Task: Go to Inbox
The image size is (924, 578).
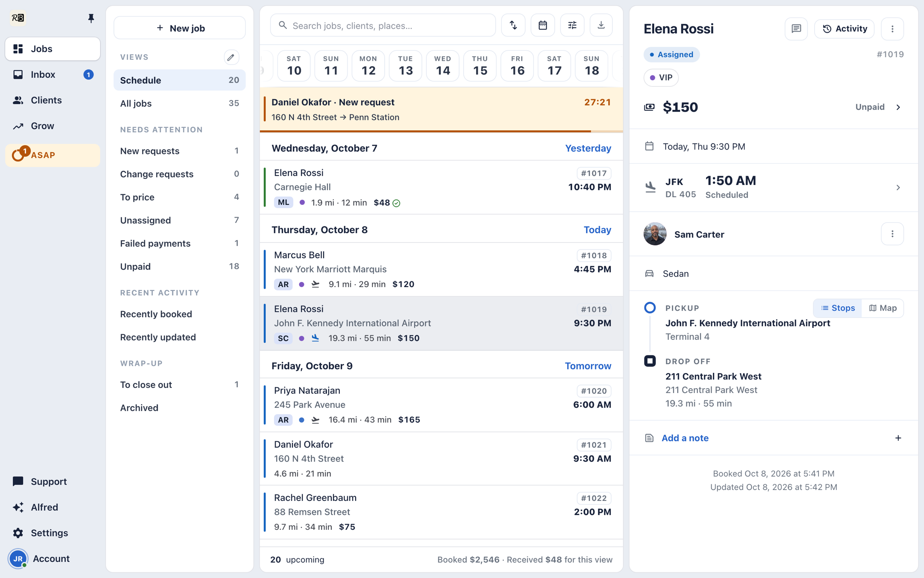Action: (52, 75)
